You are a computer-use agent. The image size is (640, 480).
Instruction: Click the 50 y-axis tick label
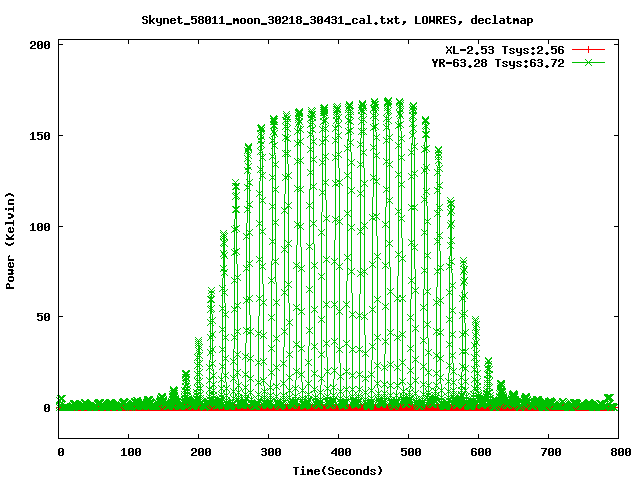[43, 317]
